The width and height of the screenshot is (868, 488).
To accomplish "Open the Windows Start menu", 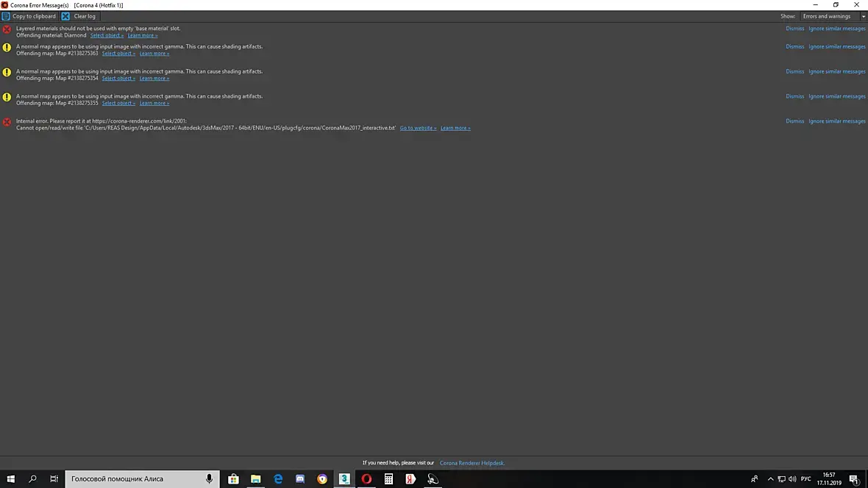I will pyautogui.click(x=10, y=478).
